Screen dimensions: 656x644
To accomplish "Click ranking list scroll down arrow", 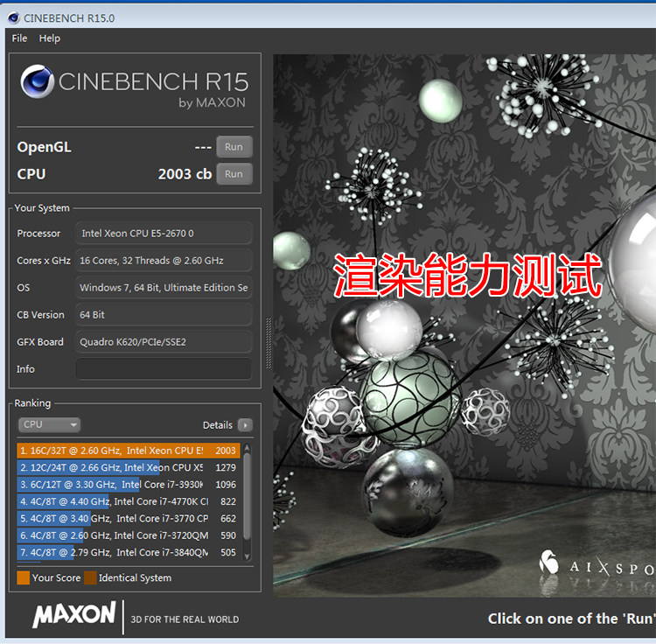I will pyautogui.click(x=247, y=556).
